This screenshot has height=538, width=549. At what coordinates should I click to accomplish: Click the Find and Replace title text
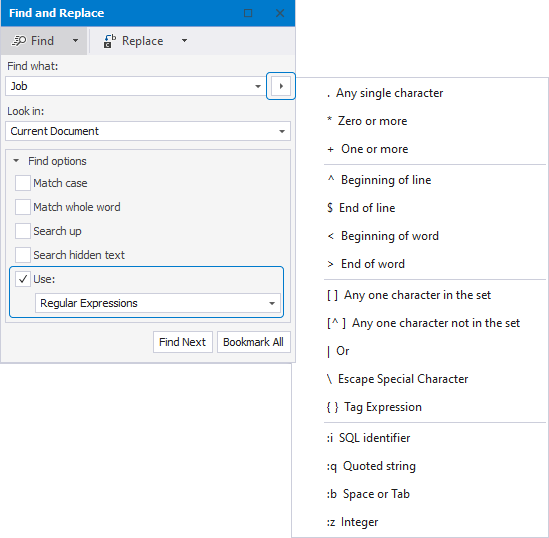[x=56, y=13]
